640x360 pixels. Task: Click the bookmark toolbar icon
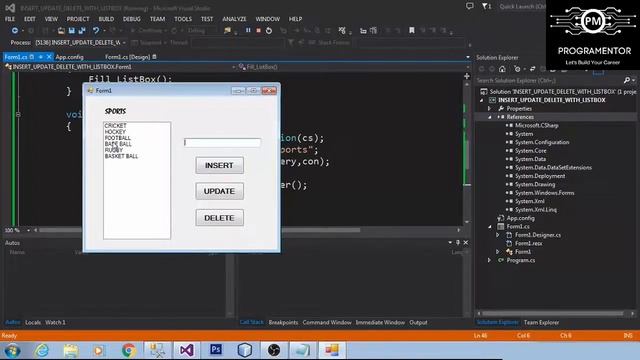click(412, 31)
